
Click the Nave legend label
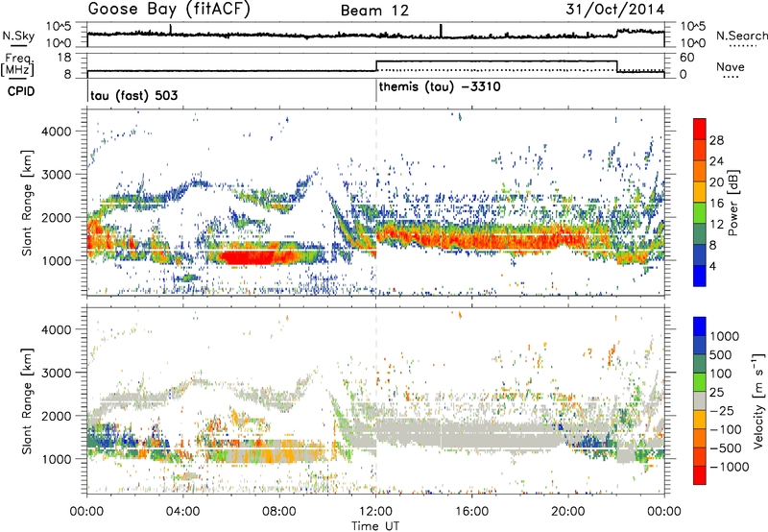(731, 66)
